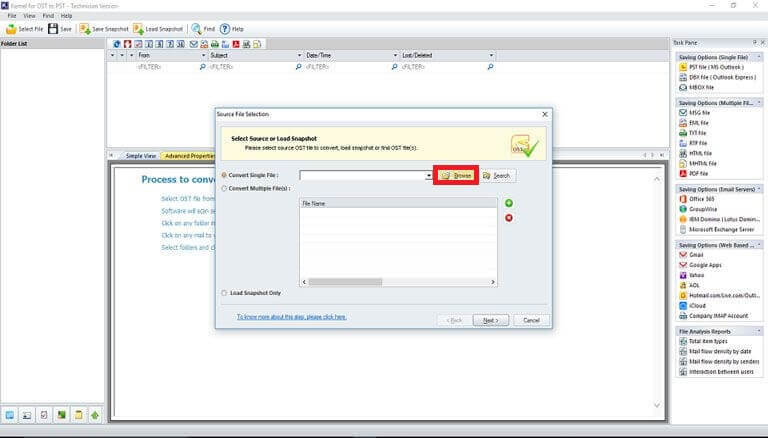This screenshot has width=768, height=438.
Task: Collapse Saving Options (Single File) section
Action: coord(759,57)
